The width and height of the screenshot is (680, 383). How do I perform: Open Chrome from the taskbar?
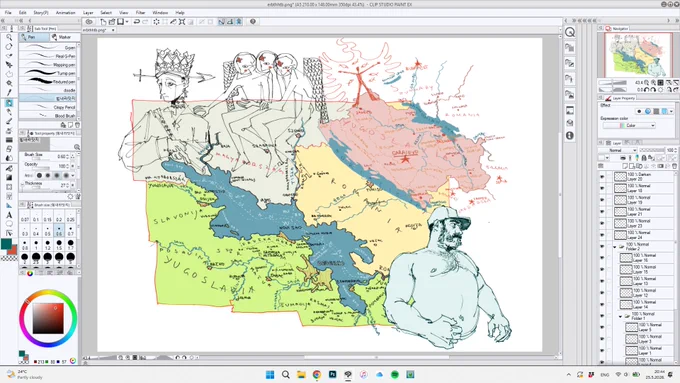click(x=317, y=374)
